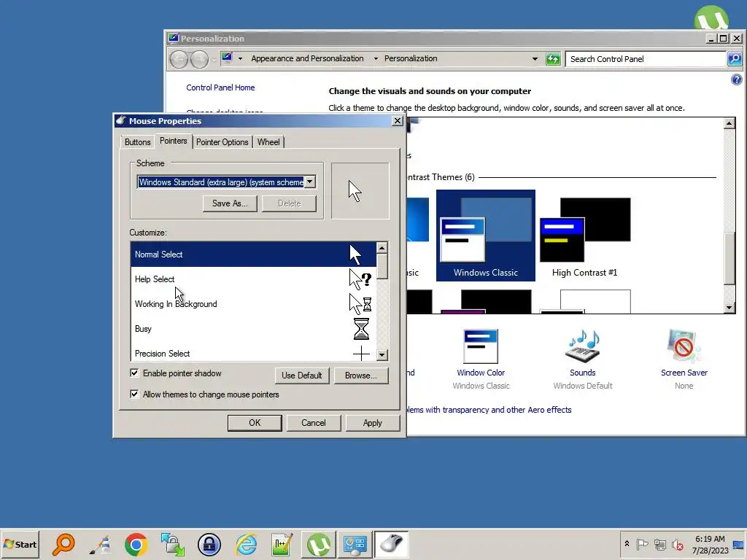Screen dimensions: 747x560
Task: Click the Customize list scroll-up arrow
Action: [x=382, y=248]
